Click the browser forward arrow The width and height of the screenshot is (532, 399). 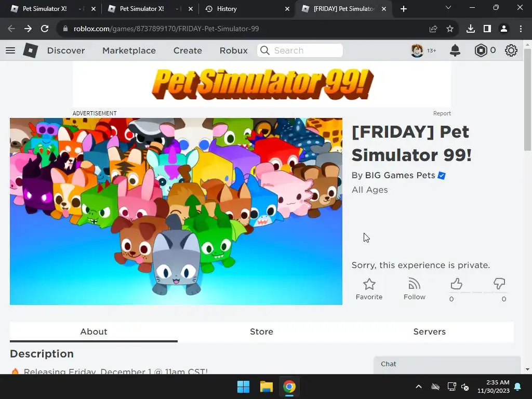click(x=28, y=29)
